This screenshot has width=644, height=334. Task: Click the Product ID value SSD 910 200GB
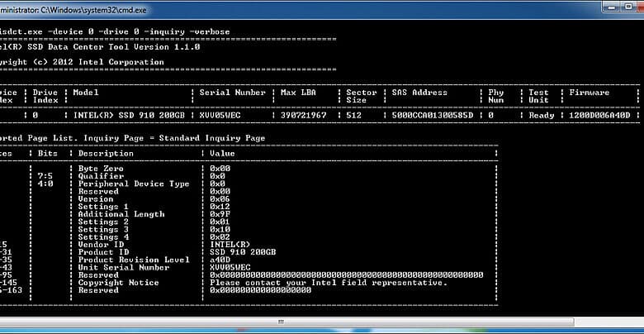coord(243,252)
